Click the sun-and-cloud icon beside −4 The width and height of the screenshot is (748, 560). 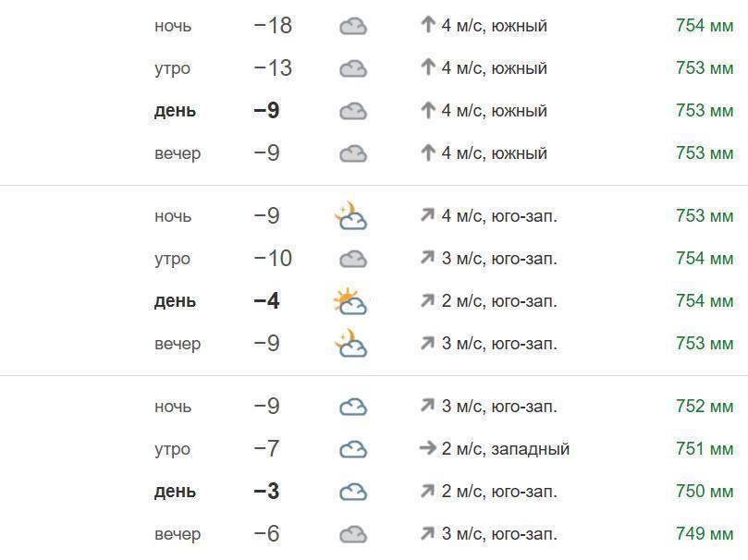click(351, 301)
